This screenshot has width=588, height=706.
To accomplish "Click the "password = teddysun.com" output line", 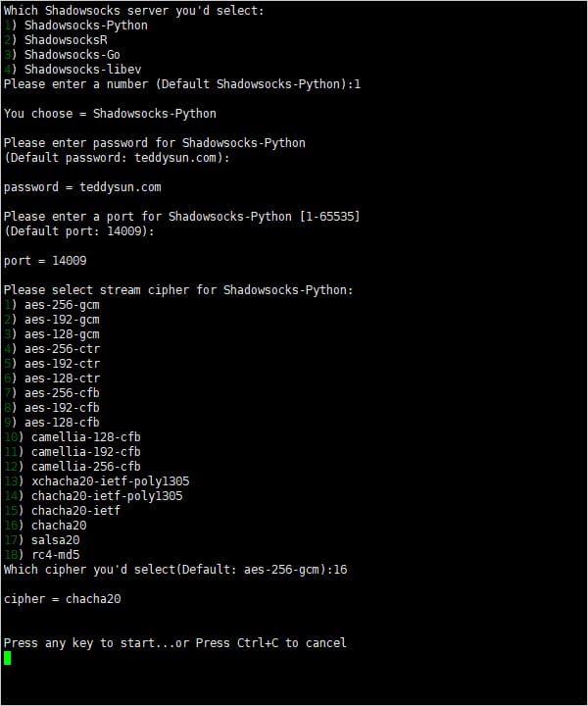I will pyautogui.click(x=82, y=187).
